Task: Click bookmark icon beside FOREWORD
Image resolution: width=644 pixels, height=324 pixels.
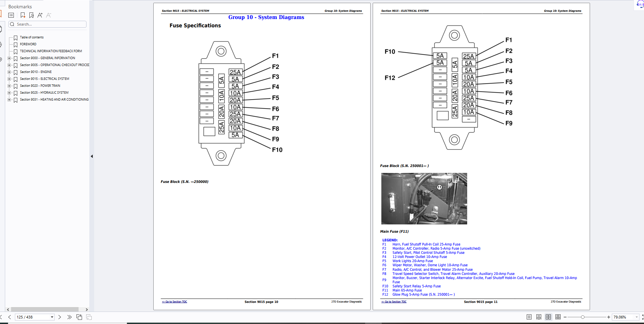Action: [16, 45]
